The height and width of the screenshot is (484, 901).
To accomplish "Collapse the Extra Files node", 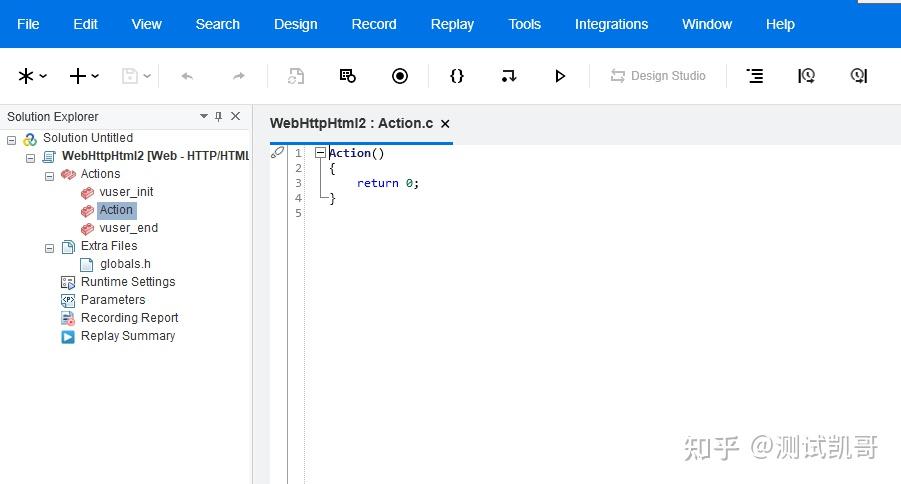I will click(x=50, y=247).
